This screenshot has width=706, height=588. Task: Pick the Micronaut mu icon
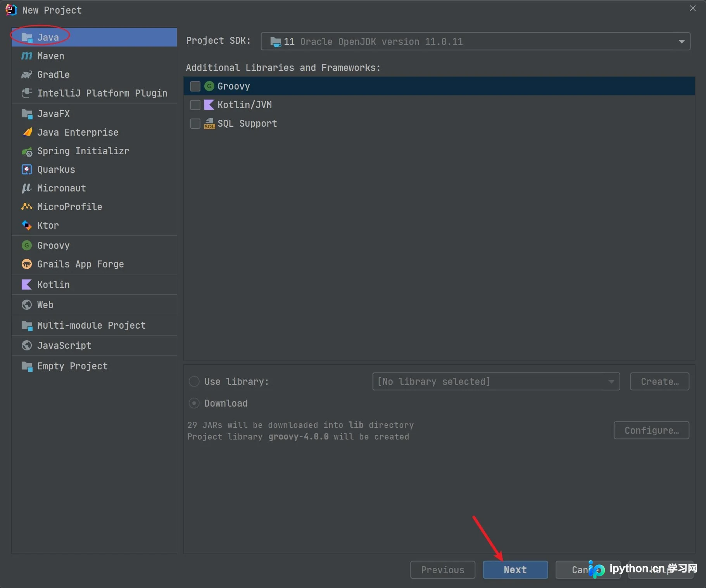(27, 188)
